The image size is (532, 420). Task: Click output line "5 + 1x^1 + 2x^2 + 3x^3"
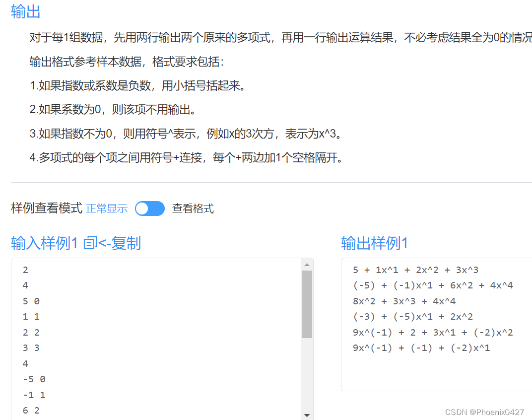pyautogui.click(x=416, y=270)
